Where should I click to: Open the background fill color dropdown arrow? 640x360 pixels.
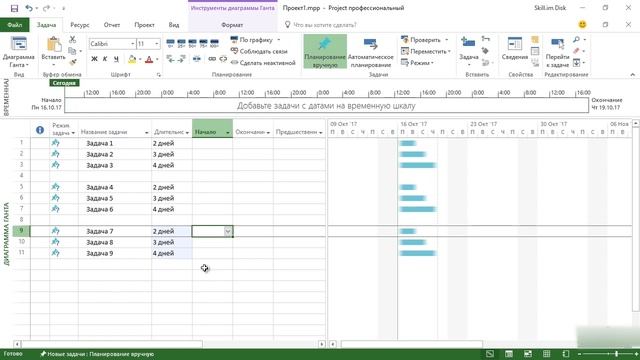(140, 60)
